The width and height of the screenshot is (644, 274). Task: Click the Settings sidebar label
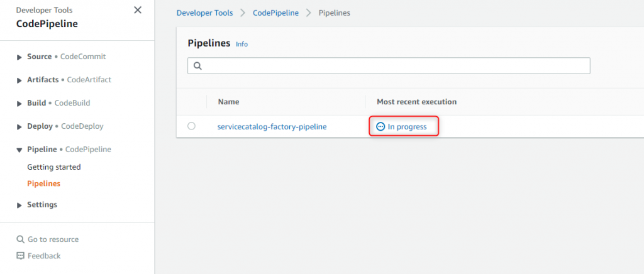pos(42,204)
